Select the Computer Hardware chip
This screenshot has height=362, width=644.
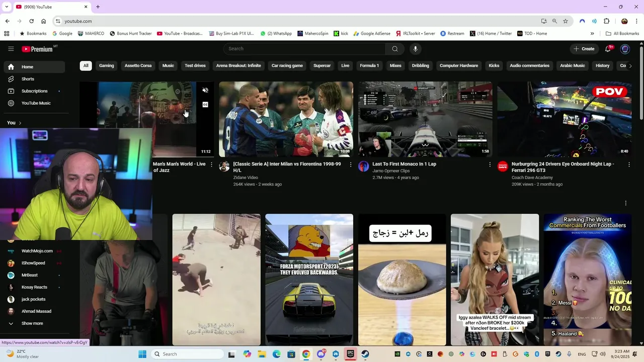(459, 66)
